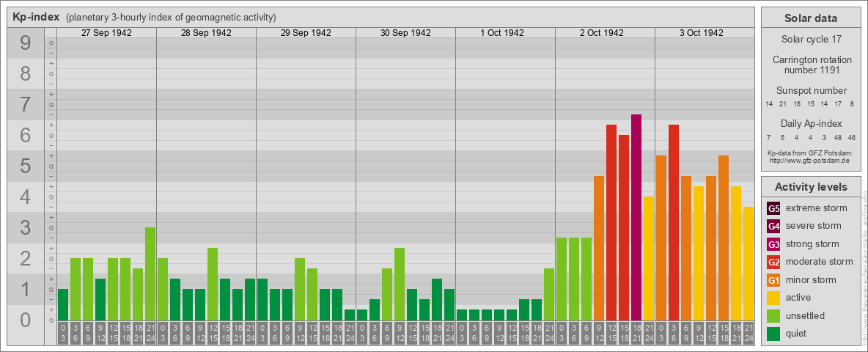The height and width of the screenshot is (352, 868).
Task: Click the purple bar for 2 Oct 18-21
Action: click(636, 218)
